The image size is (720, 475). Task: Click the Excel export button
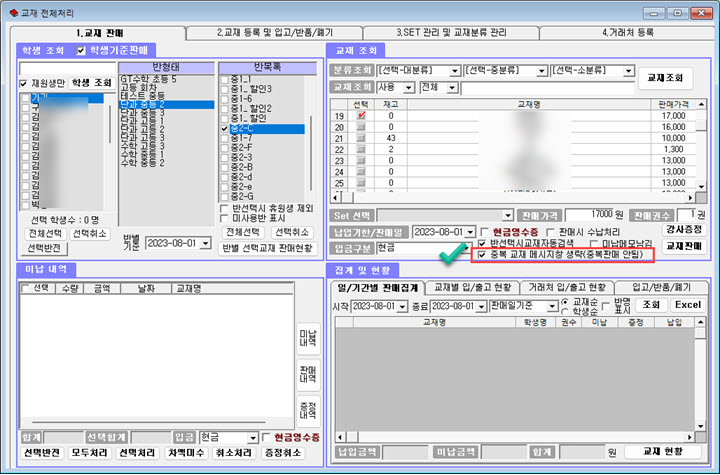pyautogui.click(x=687, y=305)
